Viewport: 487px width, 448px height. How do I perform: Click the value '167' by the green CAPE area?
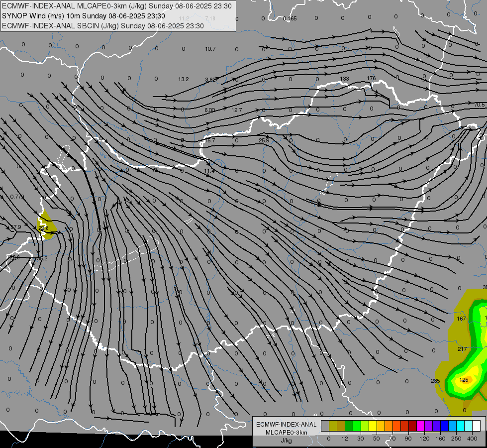pyautogui.click(x=462, y=319)
